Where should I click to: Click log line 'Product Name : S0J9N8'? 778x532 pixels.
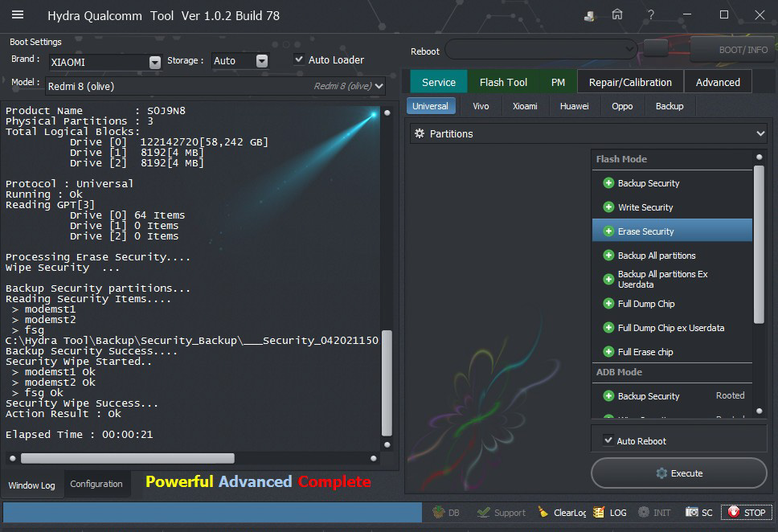(x=96, y=110)
